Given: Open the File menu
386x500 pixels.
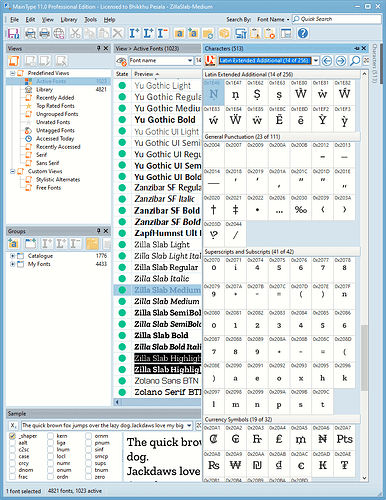Looking at the screenshot, I should 14,20.
